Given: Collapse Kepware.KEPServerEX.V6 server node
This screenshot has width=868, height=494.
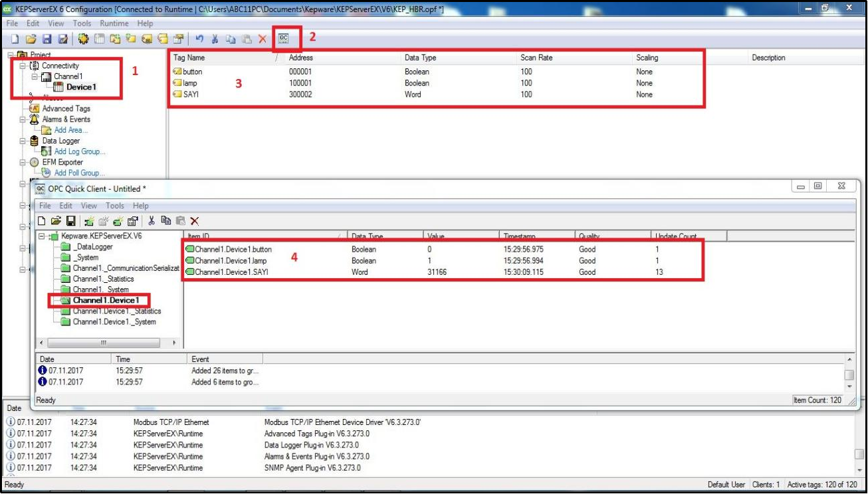Looking at the screenshot, I should [x=41, y=236].
